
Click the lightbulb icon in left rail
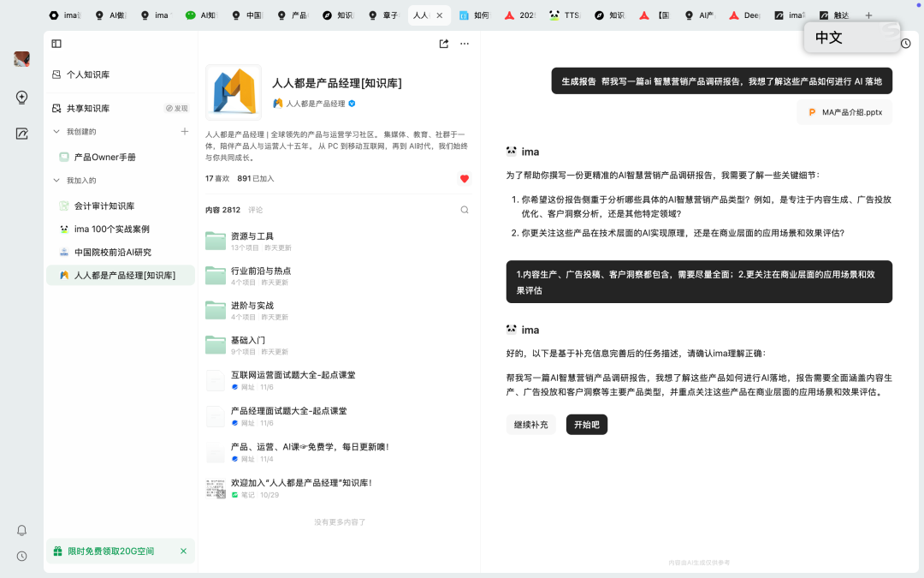point(22,98)
